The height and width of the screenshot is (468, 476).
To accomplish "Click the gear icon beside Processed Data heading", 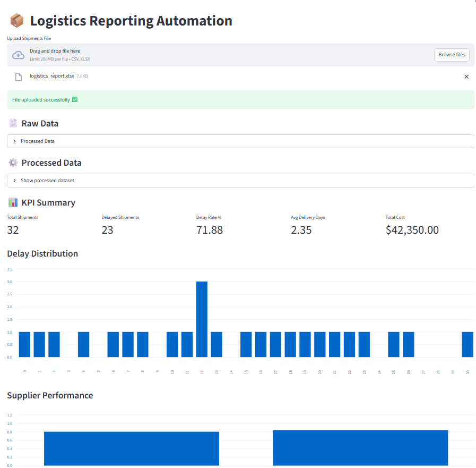I will 12,163.
